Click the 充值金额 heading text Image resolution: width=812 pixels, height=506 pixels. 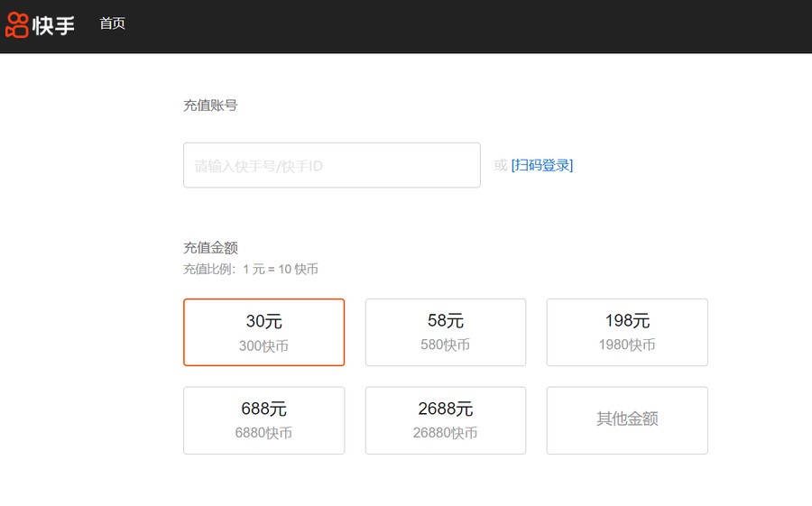[x=210, y=247]
